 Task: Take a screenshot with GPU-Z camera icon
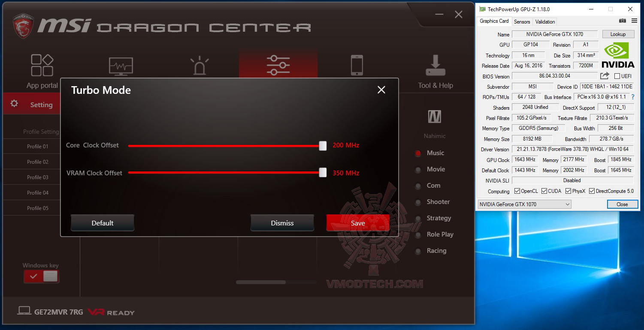coord(622,21)
